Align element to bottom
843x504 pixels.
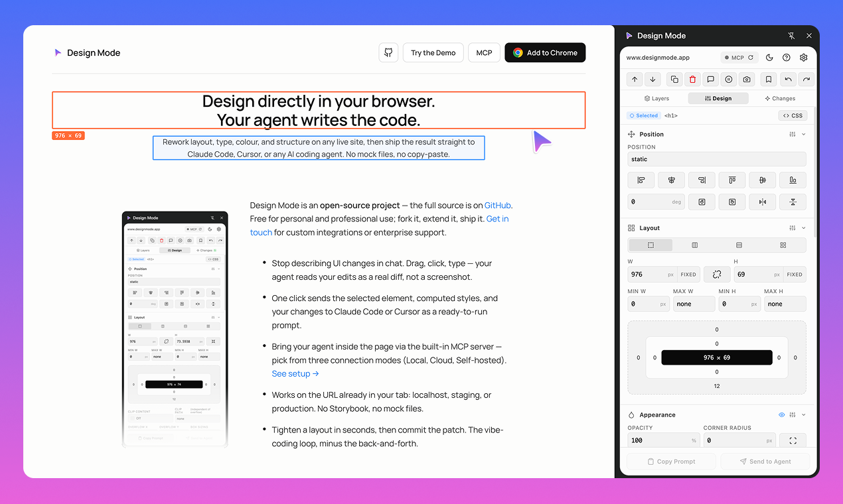pyautogui.click(x=793, y=180)
